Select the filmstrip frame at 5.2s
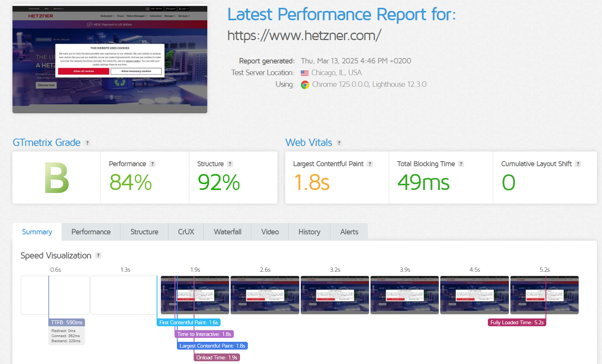The image size is (602, 364). pyautogui.click(x=544, y=295)
